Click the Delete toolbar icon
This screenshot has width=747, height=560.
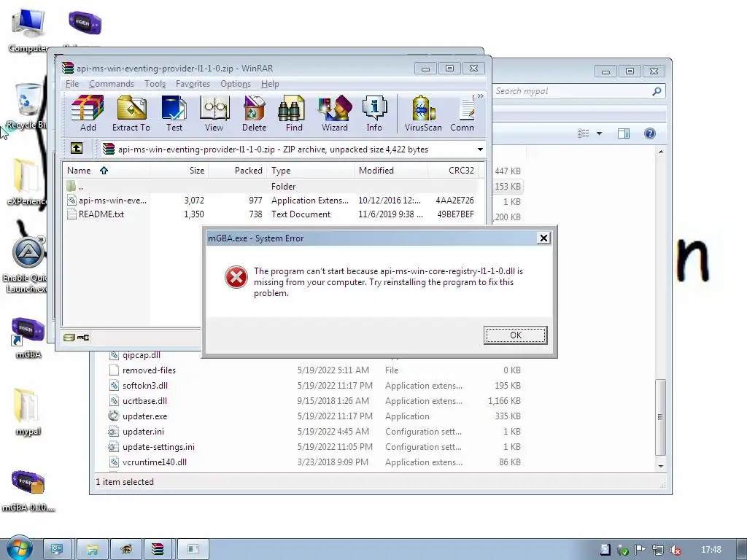pyautogui.click(x=254, y=113)
